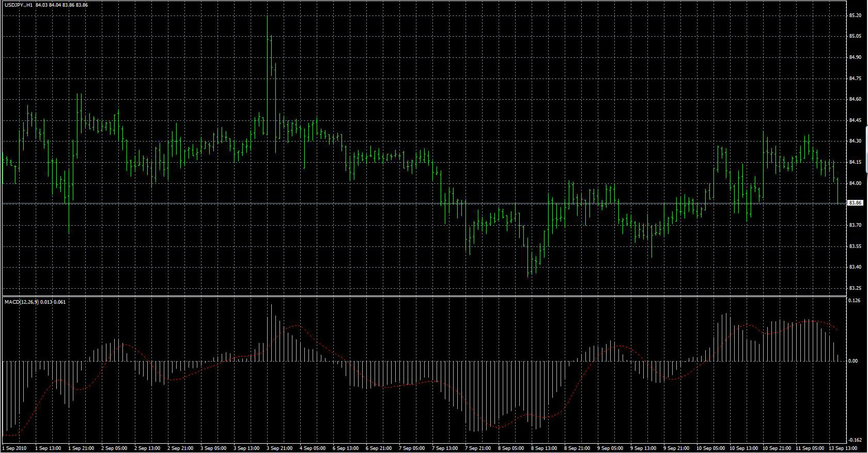This screenshot has width=868, height=453.
Task: Click the 6 Sep 13:00 time label
Action: click(346, 448)
